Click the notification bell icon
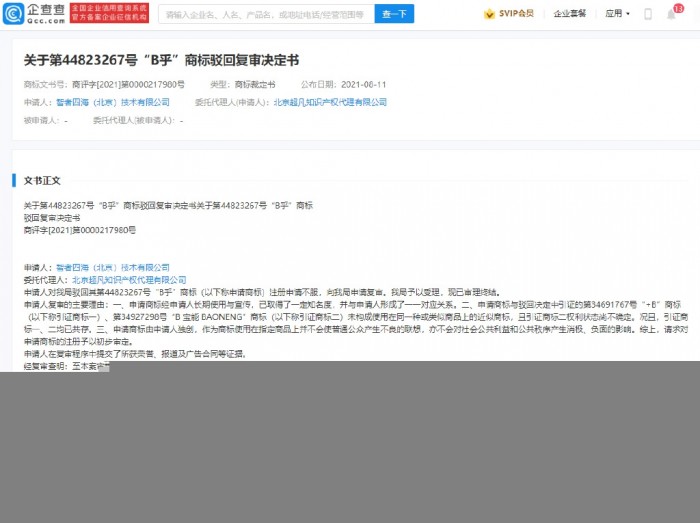 click(x=671, y=14)
